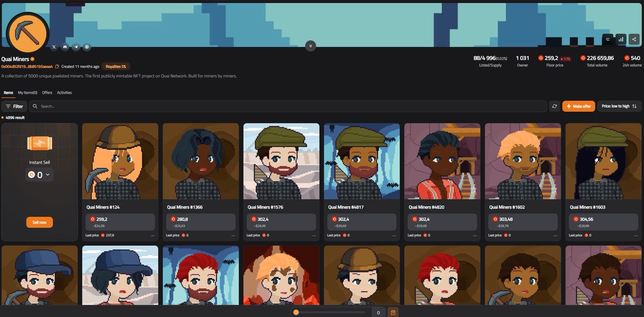
Task: Open the collection's Discord link
Action: coord(65,47)
